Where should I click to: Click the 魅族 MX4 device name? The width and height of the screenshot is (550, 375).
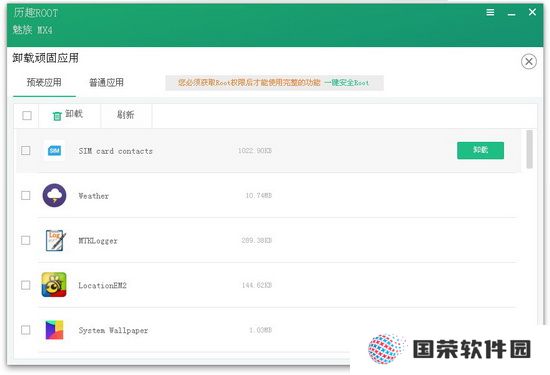click(33, 30)
